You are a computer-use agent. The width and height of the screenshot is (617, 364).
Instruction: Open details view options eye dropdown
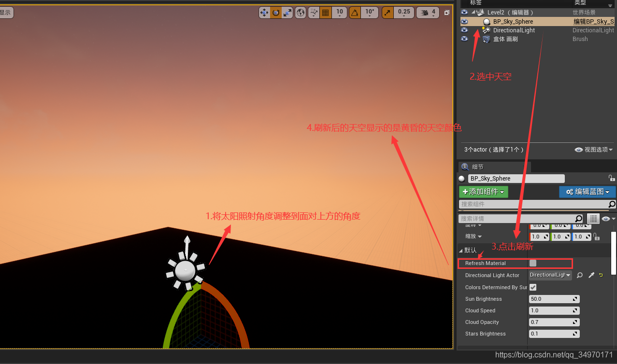(x=608, y=219)
